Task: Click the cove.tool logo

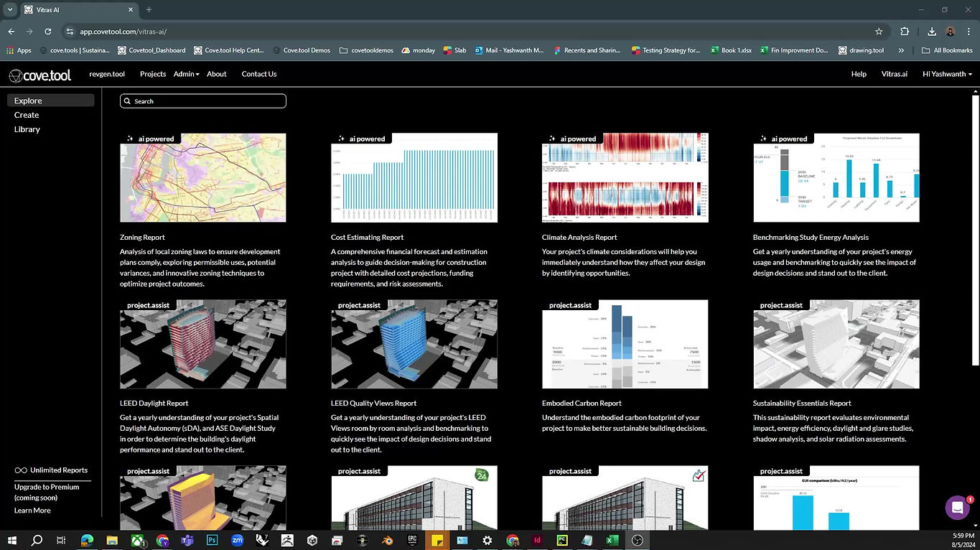Action: pyautogui.click(x=40, y=75)
